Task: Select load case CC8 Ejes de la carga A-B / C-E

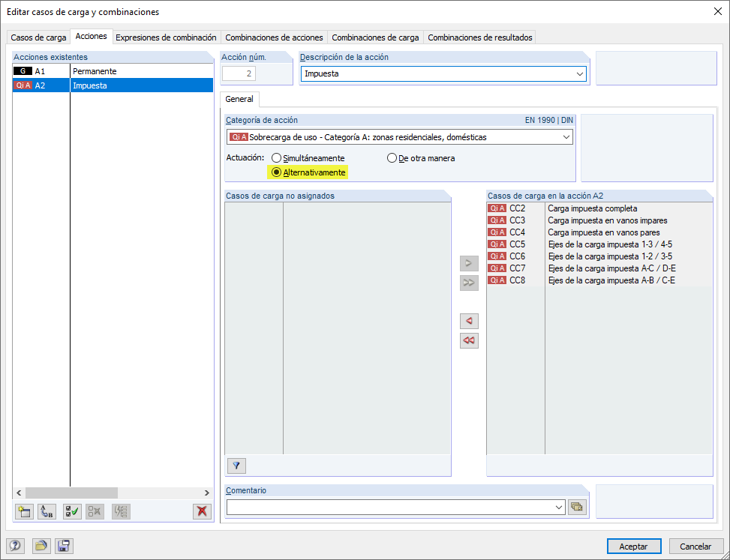Action: pos(599,280)
